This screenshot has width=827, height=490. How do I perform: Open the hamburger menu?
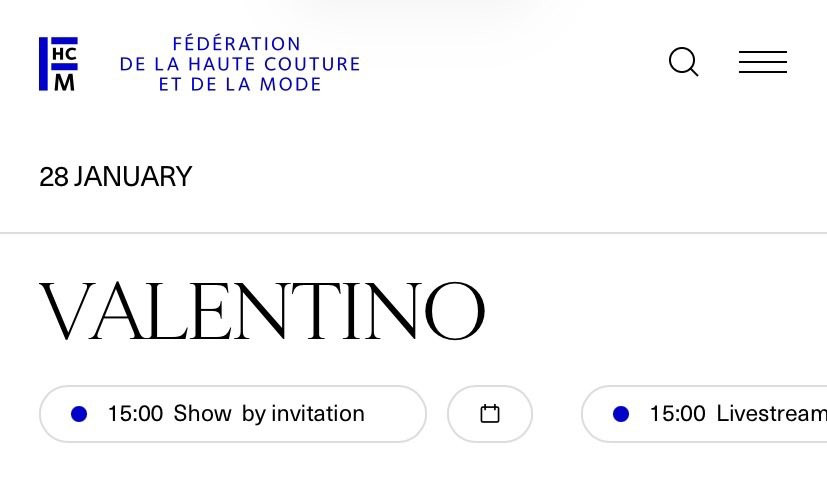tap(763, 62)
